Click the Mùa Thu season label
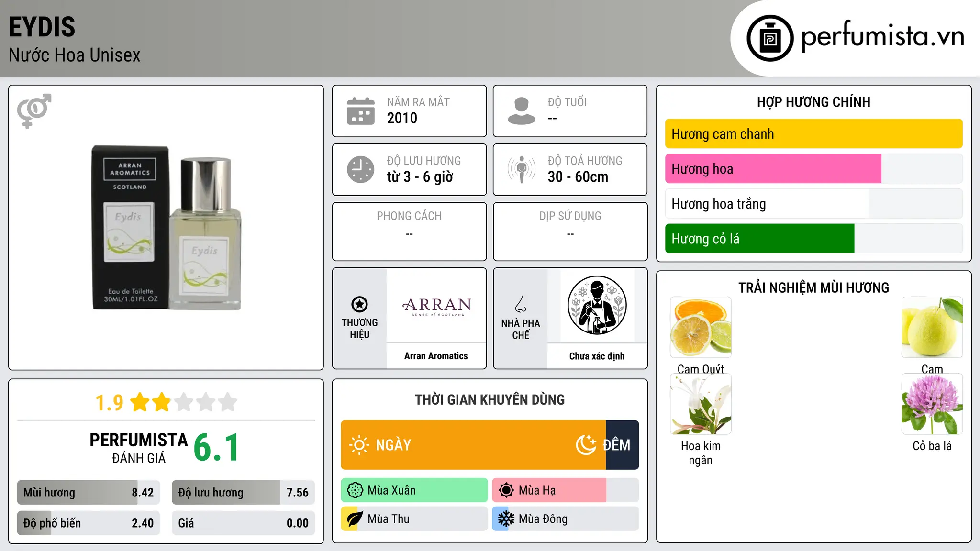Image resolution: width=980 pixels, height=551 pixels. click(x=389, y=519)
